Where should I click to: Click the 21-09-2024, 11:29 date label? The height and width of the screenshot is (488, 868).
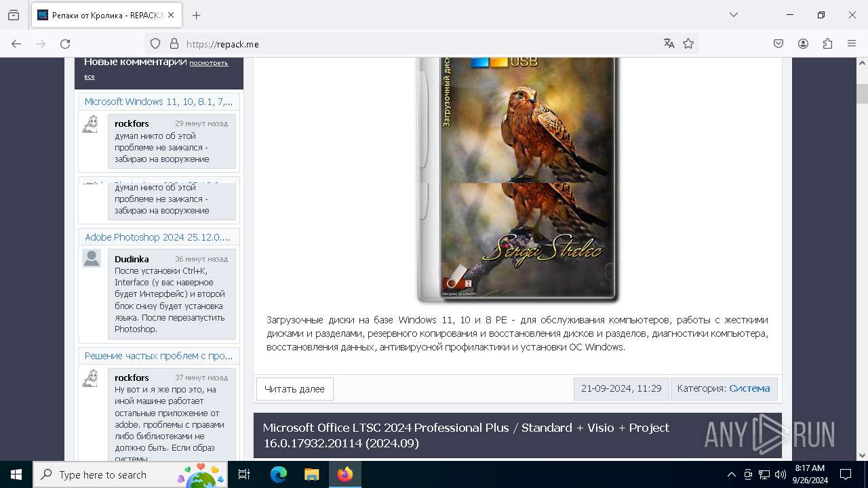click(621, 389)
